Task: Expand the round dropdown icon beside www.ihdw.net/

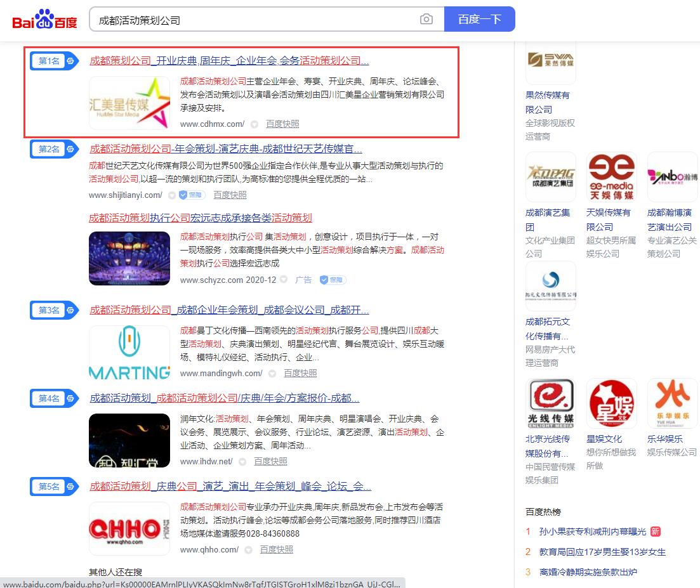Action: tap(242, 462)
